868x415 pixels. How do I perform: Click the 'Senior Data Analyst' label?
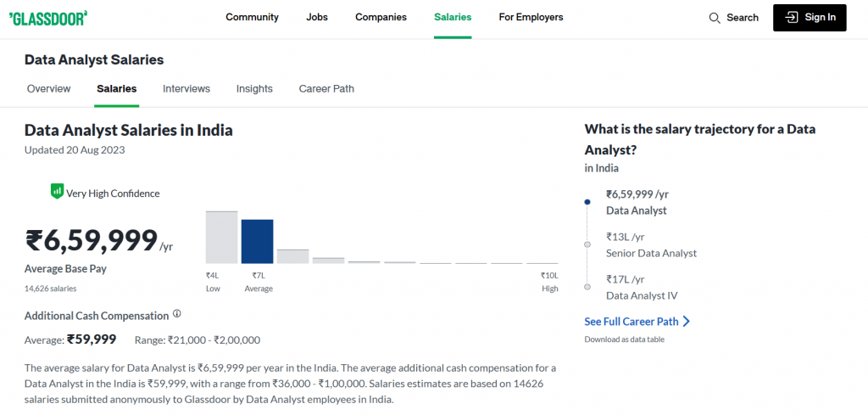(x=652, y=253)
